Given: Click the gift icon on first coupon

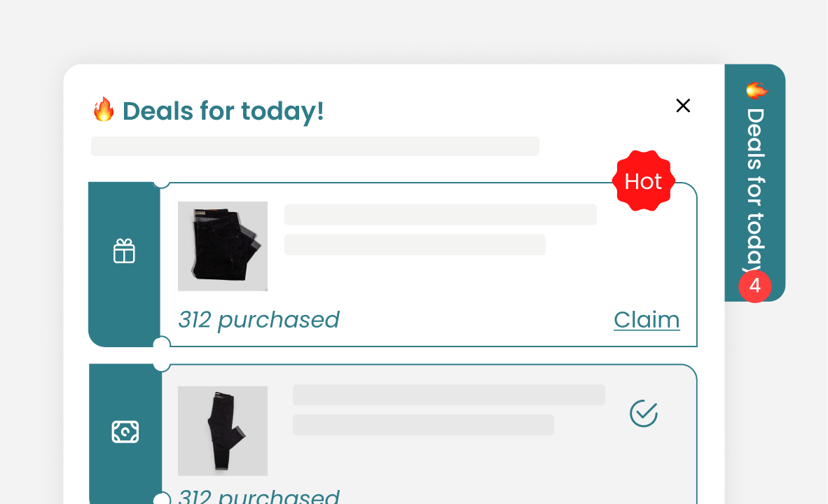Looking at the screenshot, I should tap(124, 251).
